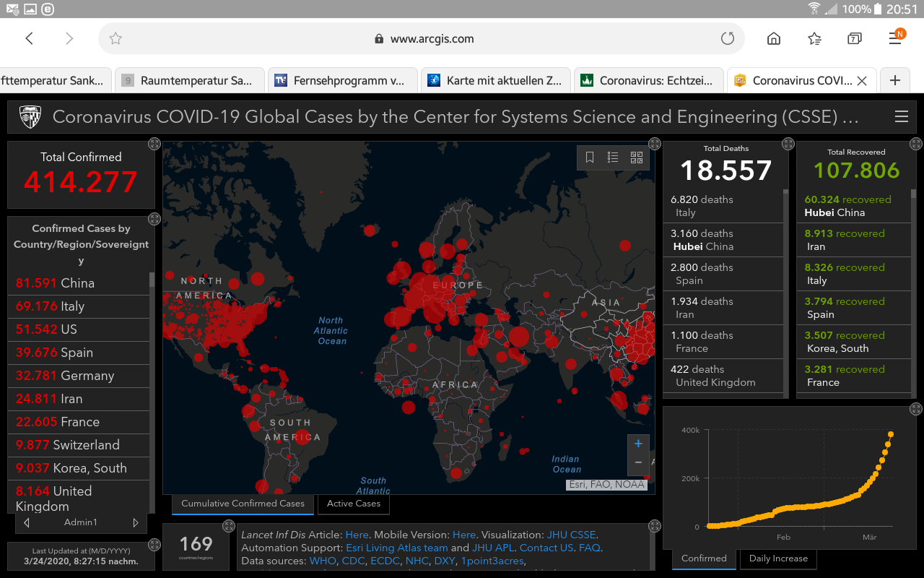Expand the Total Recovered panel
This screenshot has height=578, width=924.
916,144
